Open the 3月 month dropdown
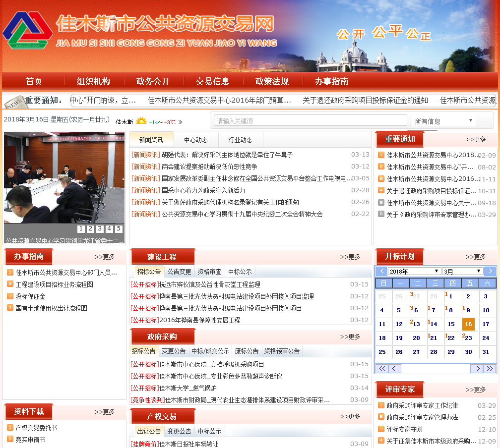This screenshot has height=448, width=500. (462, 271)
